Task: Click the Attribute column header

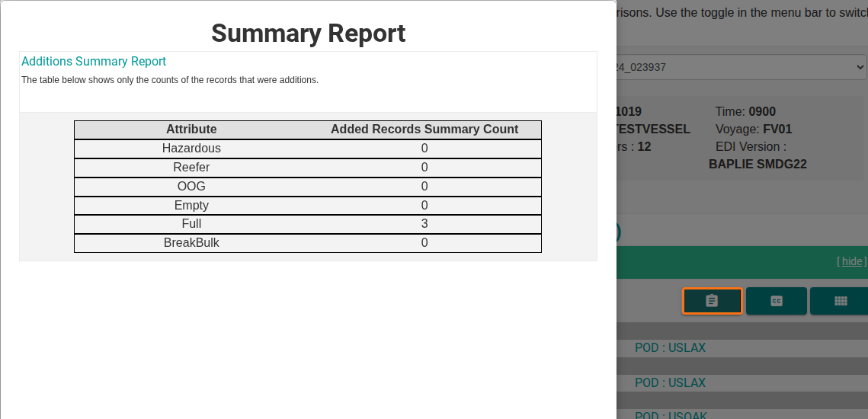Action: pos(191,130)
